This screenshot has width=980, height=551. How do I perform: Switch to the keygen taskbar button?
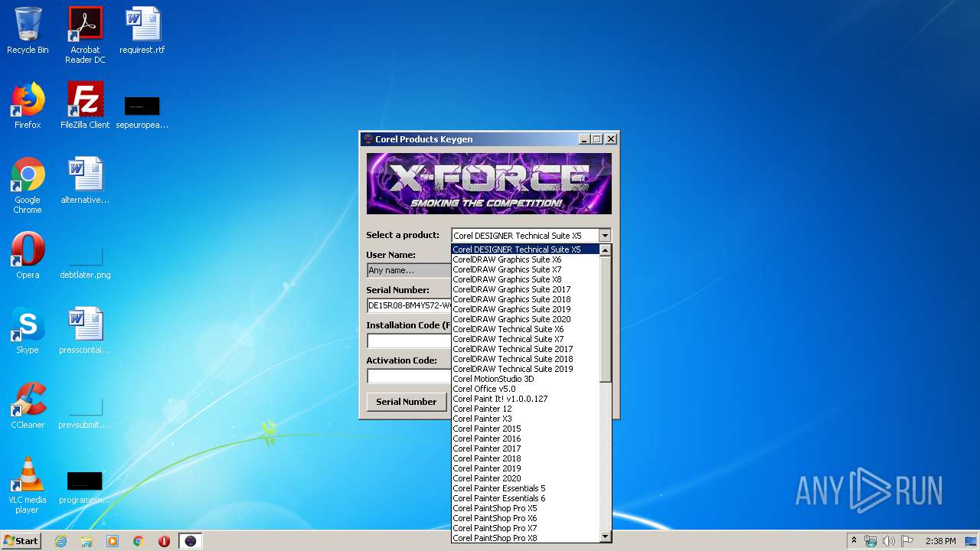pos(191,541)
